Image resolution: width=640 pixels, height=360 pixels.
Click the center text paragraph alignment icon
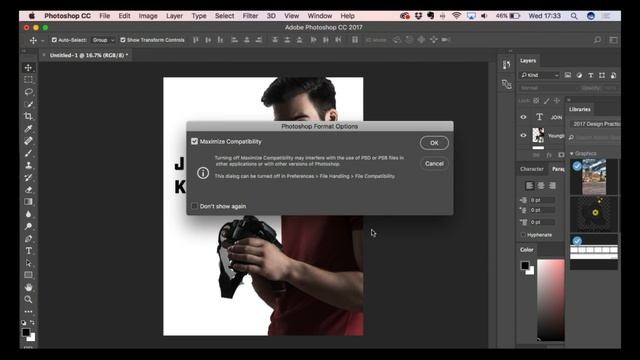coord(541,186)
